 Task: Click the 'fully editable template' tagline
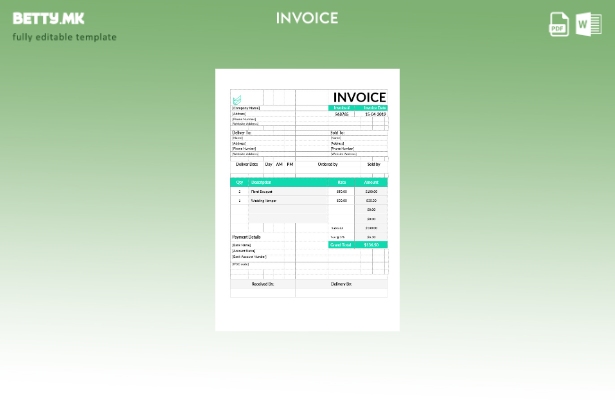click(64, 37)
